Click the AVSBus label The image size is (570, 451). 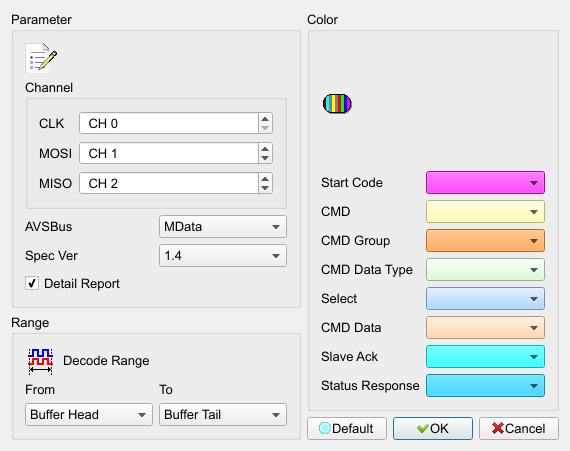coord(49,226)
